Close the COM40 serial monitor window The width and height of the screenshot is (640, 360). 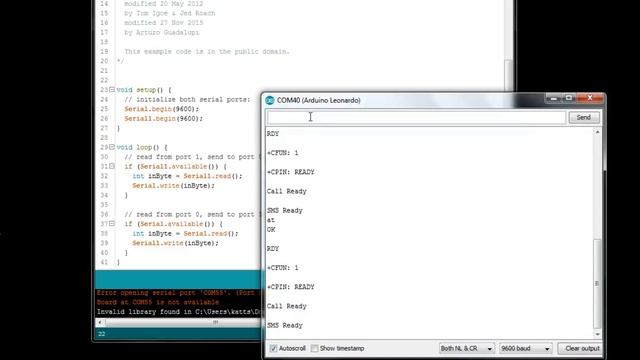tap(590, 98)
